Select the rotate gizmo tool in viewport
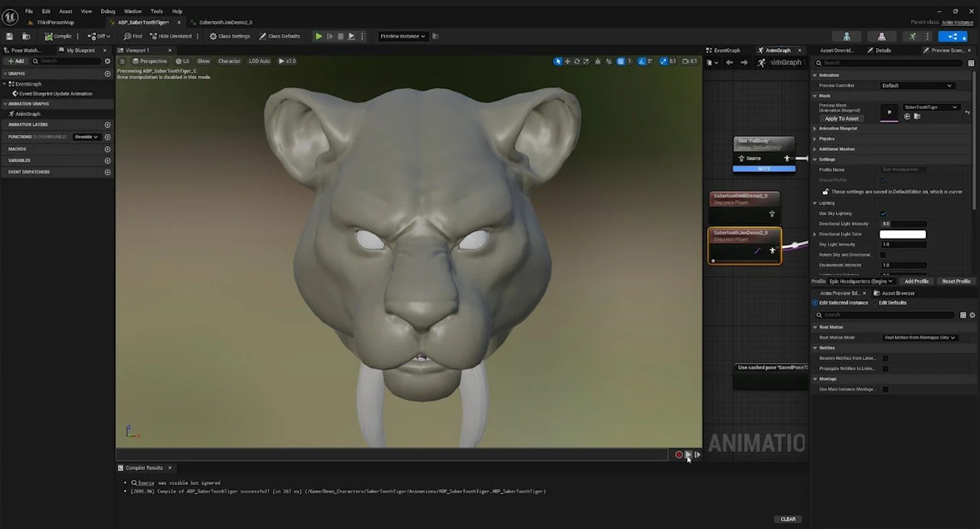 pyautogui.click(x=577, y=61)
